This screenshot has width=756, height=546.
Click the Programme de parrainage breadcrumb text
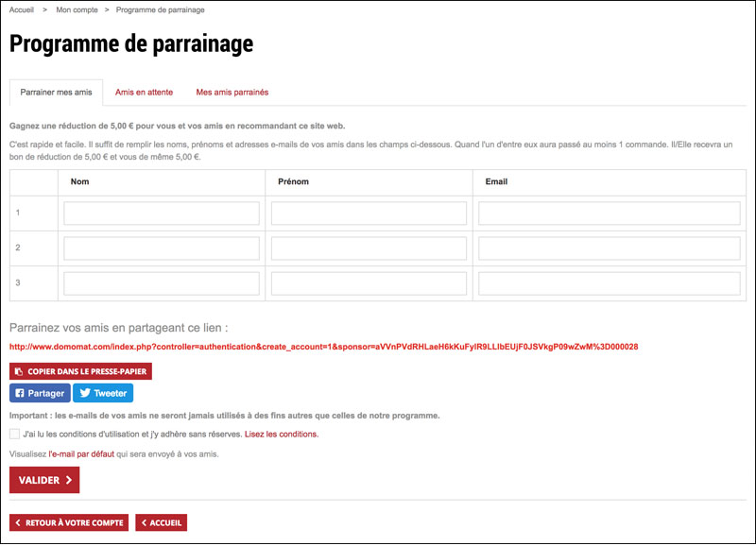(160, 9)
